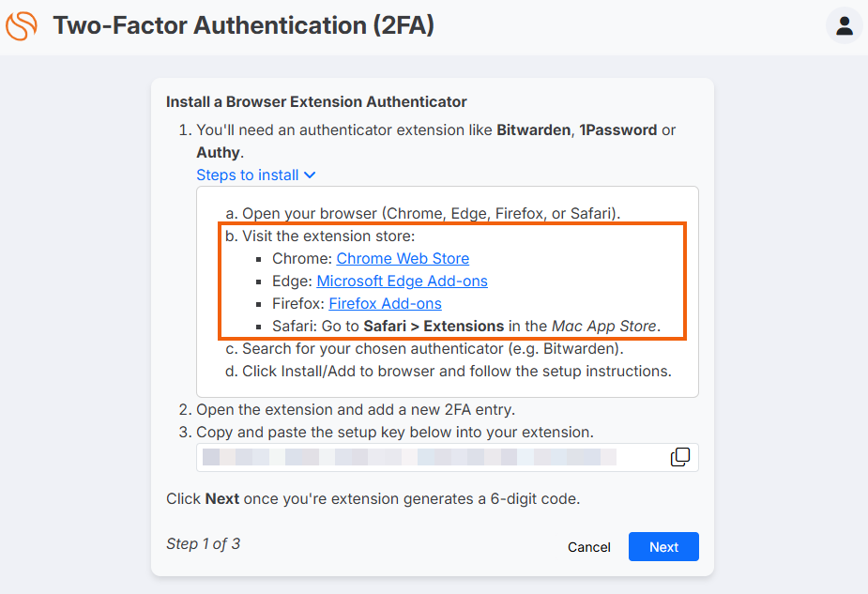Click the italic Mac App Store text

coord(604,326)
